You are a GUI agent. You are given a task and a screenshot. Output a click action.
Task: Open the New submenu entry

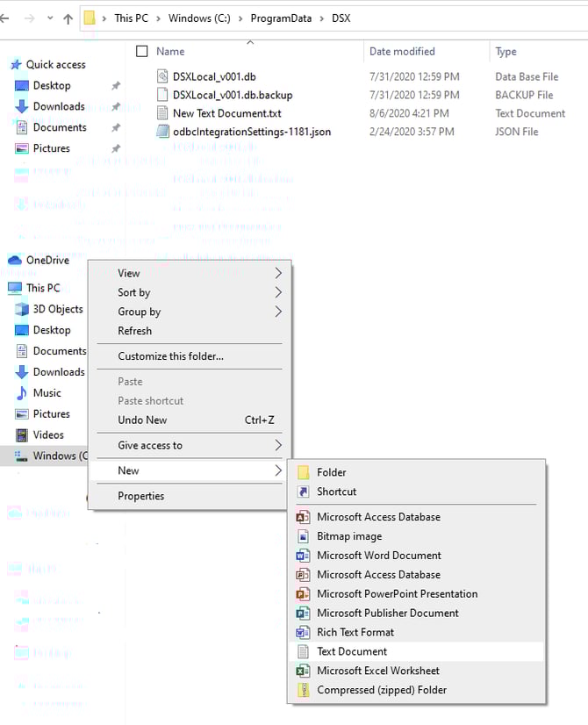click(190, 470)
